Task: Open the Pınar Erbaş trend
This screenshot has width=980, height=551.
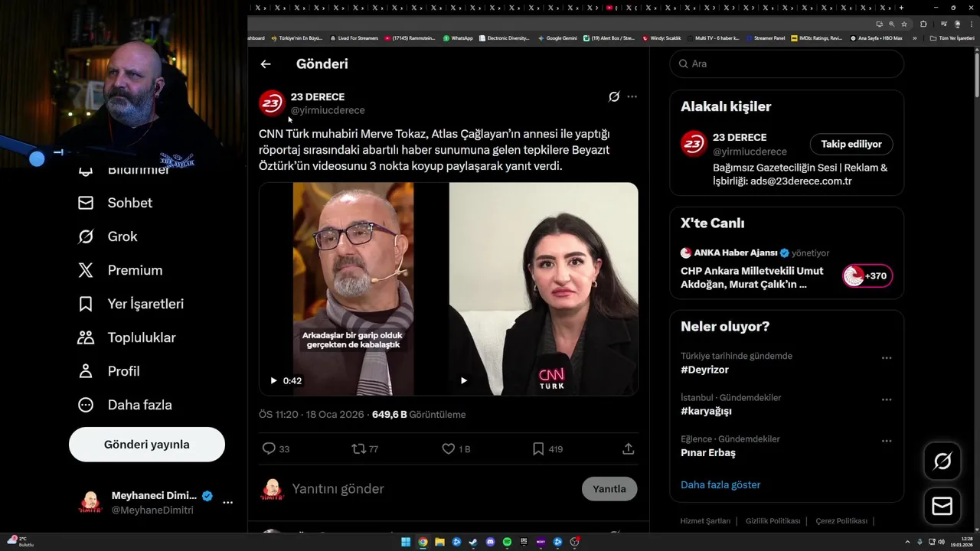Action: pos(708,452)
